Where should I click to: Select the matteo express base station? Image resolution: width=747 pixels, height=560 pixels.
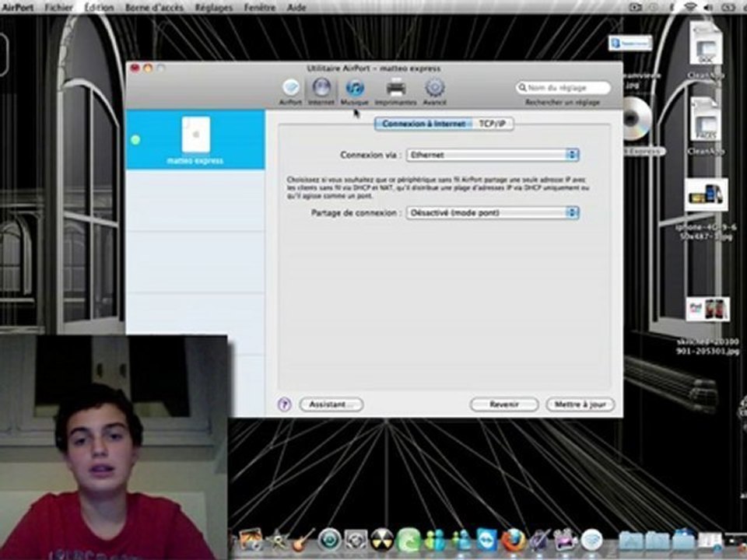[195, 140]
